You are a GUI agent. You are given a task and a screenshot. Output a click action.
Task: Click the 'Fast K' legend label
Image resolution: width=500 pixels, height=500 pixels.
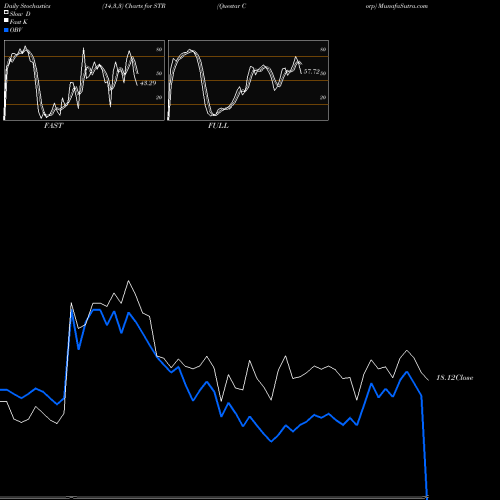click(x=19, y=22)
